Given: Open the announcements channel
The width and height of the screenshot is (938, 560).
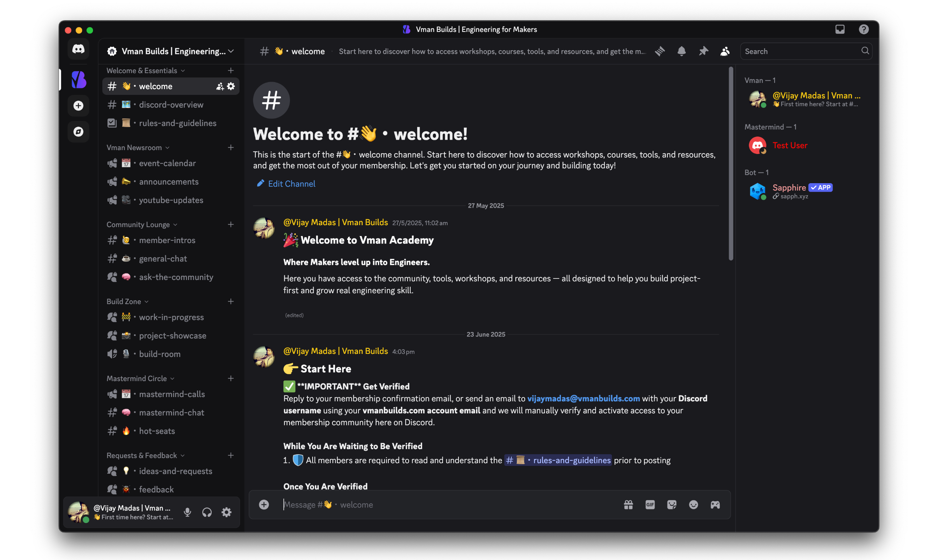Looking at the screenshot, I should 169,182.
